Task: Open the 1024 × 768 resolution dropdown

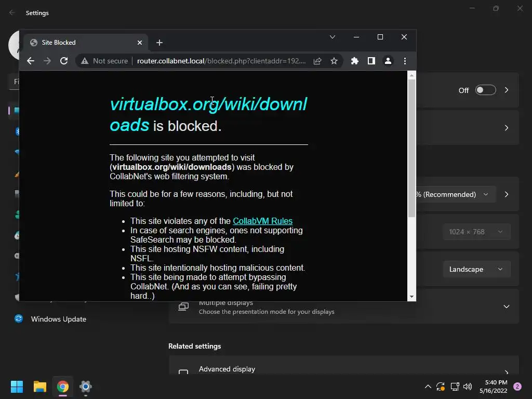Action: (x=476, y=232)
